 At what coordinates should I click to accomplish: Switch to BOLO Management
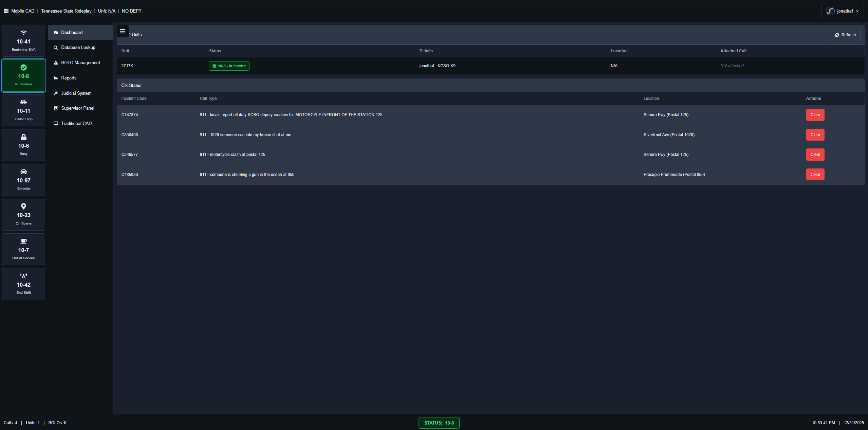pyautogui.click(x=80, y=62)
